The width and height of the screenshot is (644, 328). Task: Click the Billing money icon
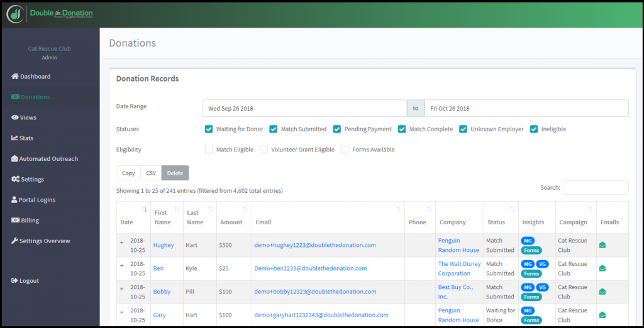click(15, 220)
